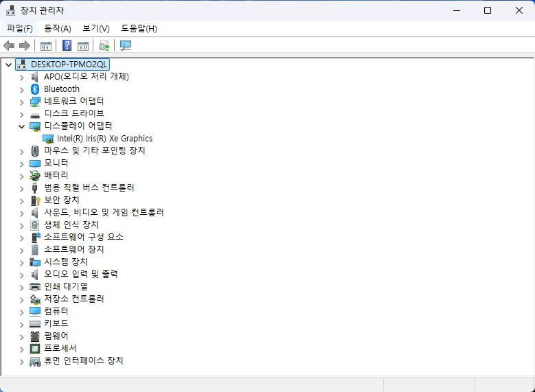Expand the APO(오디오 처리 개체) category
The width and height of the screenshot is (535, 392).
point(21,78)
